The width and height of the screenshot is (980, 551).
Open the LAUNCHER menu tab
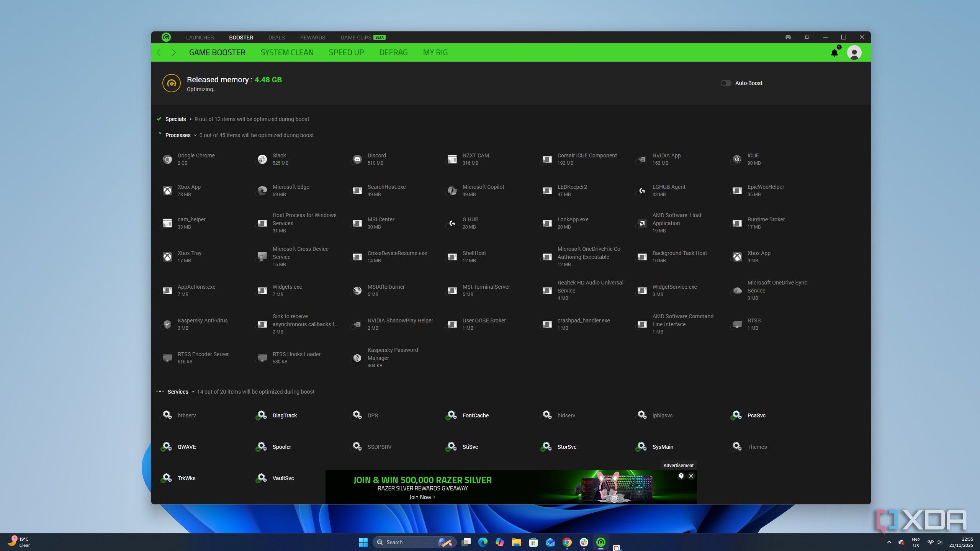pos(200,38)
